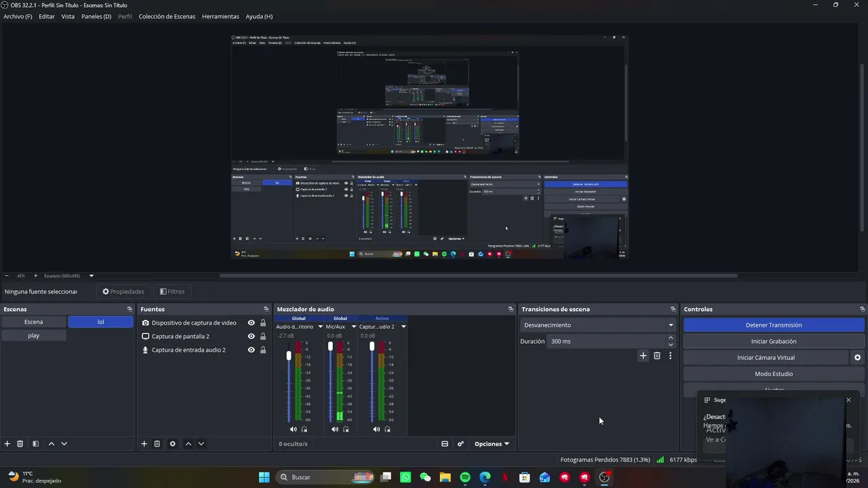The width and height of the screenshot is (868, 488).
Task: Open Colección de Escenas menu
Action: (x=167, y=16)
